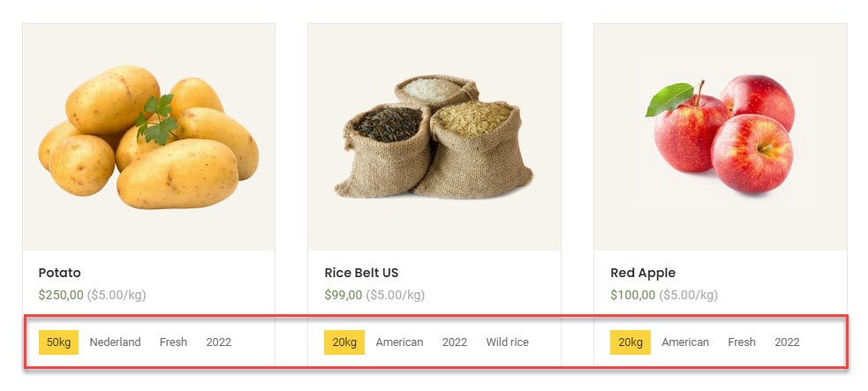
Task: Click the American tag on Red Apple
Action: (685, 342)
